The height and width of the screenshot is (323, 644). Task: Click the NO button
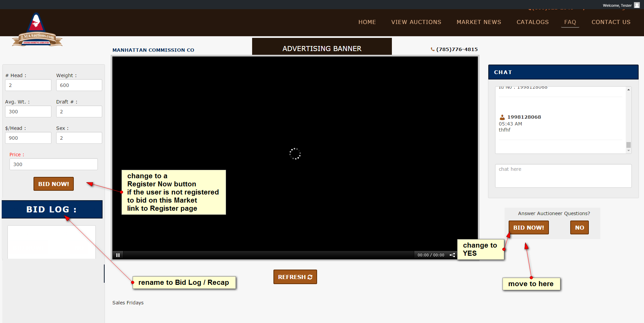click(x=579, y=228)
